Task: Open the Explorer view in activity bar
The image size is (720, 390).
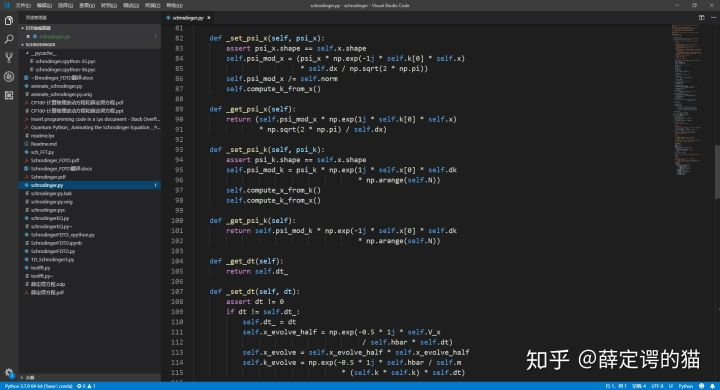Action: point(9,21)
